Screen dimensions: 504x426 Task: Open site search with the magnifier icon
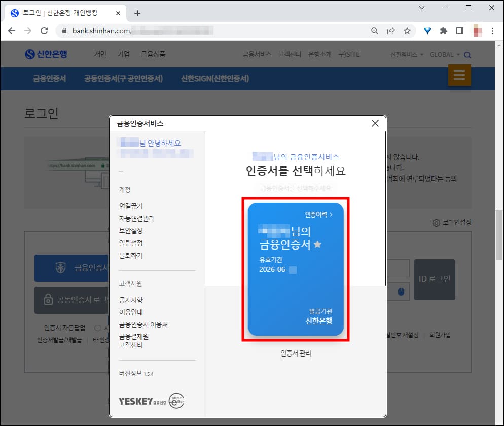[x=467, y=54]
